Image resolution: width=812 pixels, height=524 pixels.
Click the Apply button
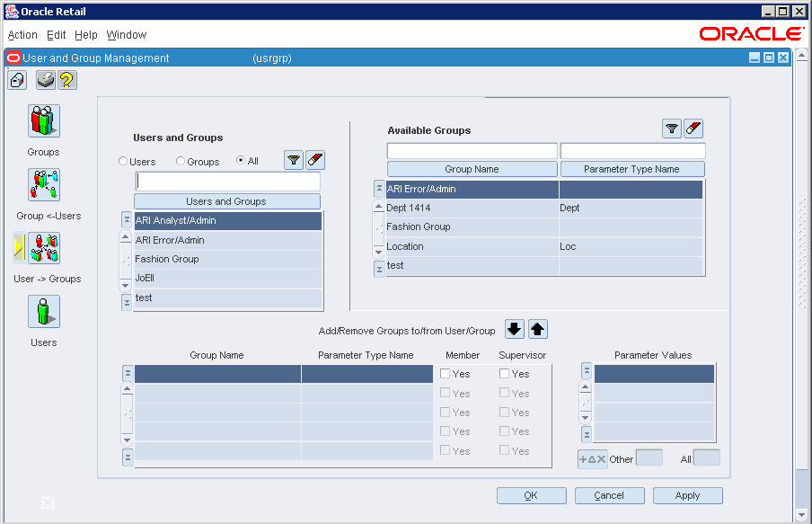(x=688, y=495)
